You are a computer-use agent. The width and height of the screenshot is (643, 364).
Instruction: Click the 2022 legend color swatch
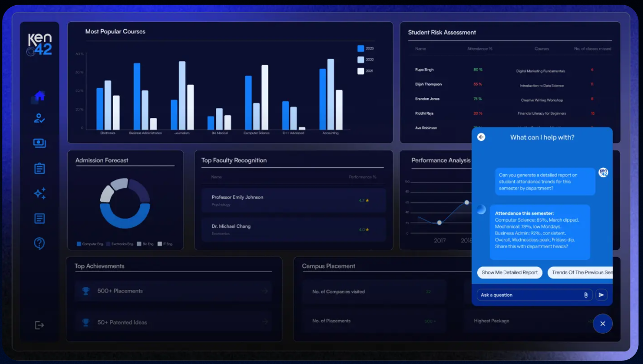tap(360, 60)
